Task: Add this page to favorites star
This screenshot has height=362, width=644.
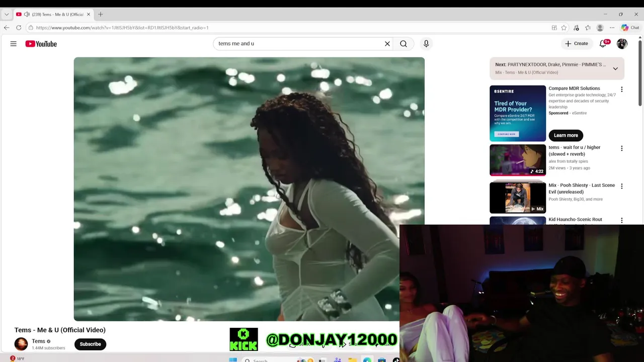Action: [564, 28]
